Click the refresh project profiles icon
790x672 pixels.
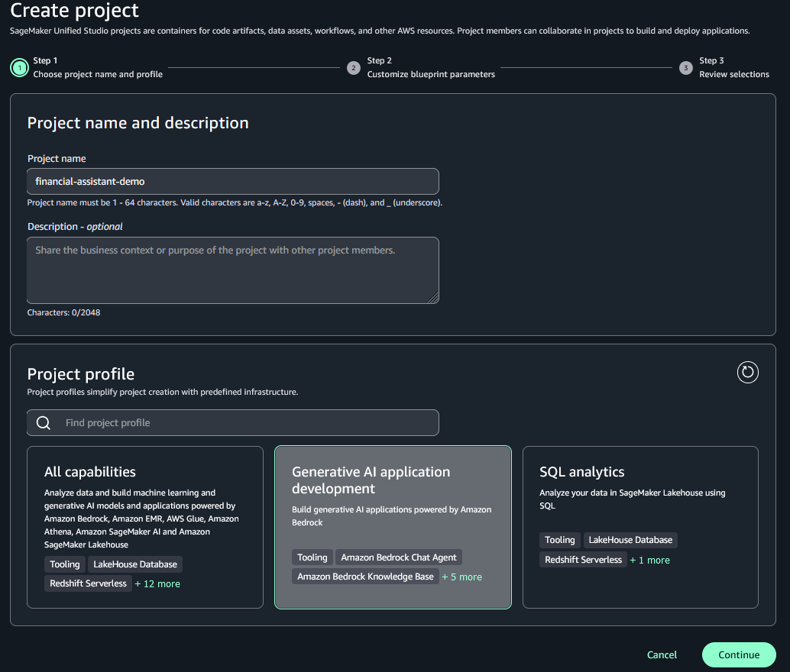[747, 373]
